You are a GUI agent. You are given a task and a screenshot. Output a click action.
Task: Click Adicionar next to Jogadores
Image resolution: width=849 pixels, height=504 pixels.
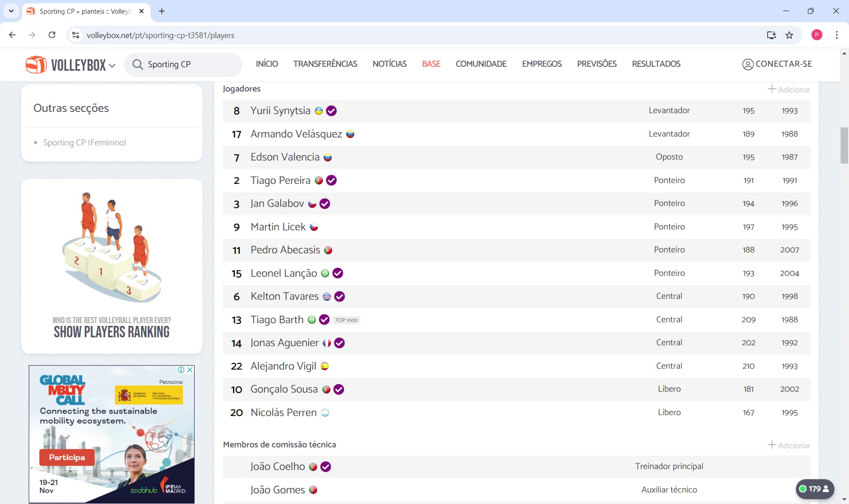tap(789, 89)
